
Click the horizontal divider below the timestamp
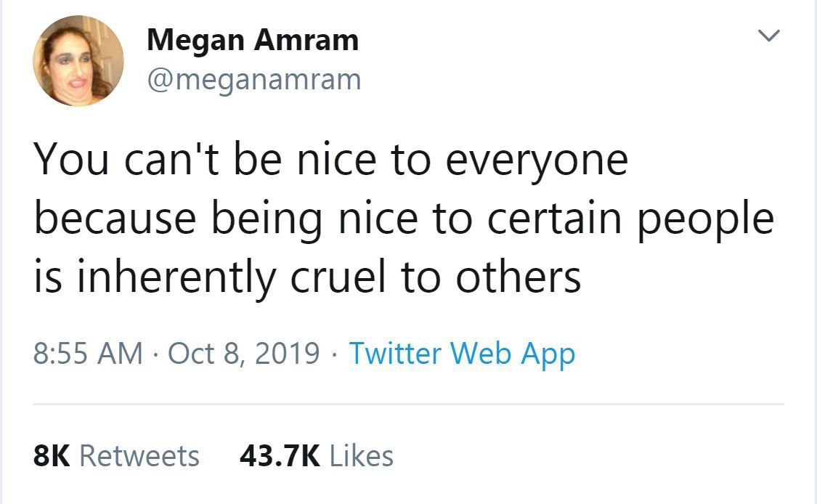tap(408, 405)
